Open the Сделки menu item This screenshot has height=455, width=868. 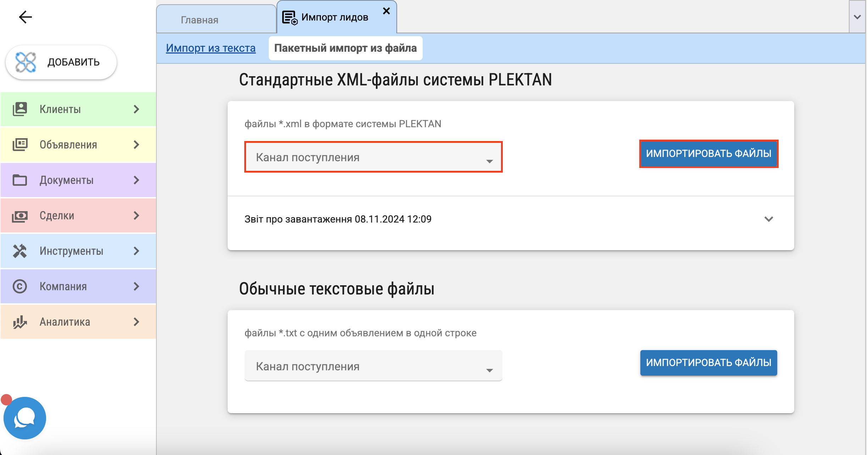pos(78,215)
